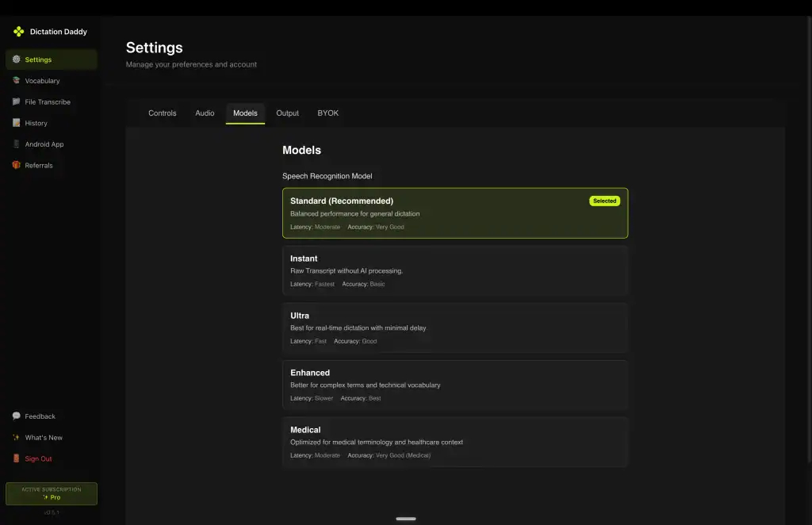The height and width of the screenshot is (525, 812).
Task: Switch to the Output tab
Action: pyautogui.click(x=287, y=113)
